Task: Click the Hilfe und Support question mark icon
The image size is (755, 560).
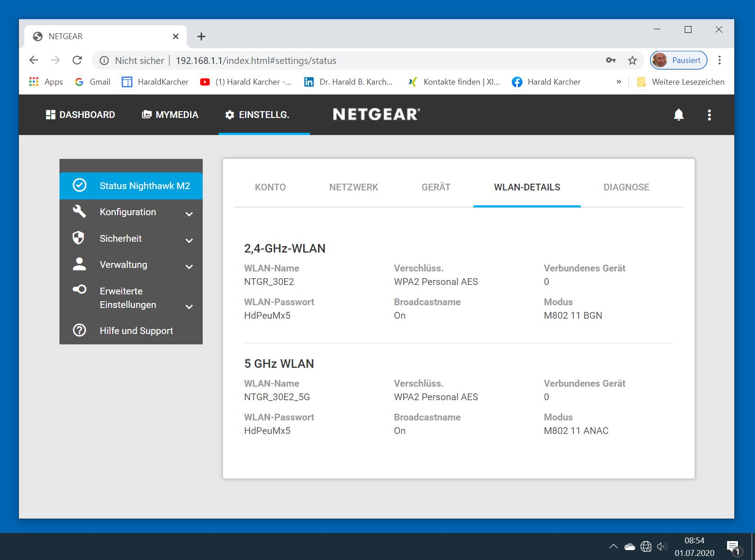Action: [x=79, y=330]
